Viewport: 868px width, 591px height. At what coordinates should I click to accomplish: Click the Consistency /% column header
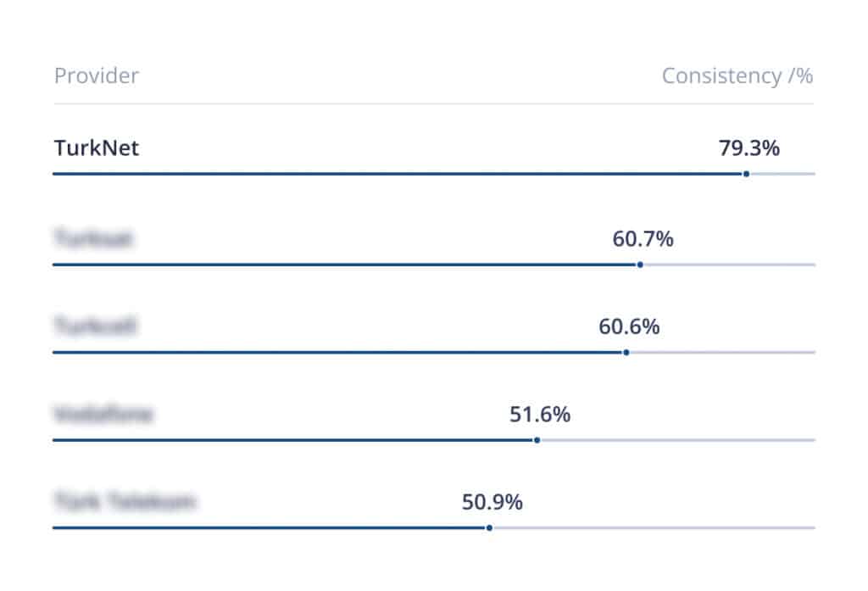click(737, 76)
